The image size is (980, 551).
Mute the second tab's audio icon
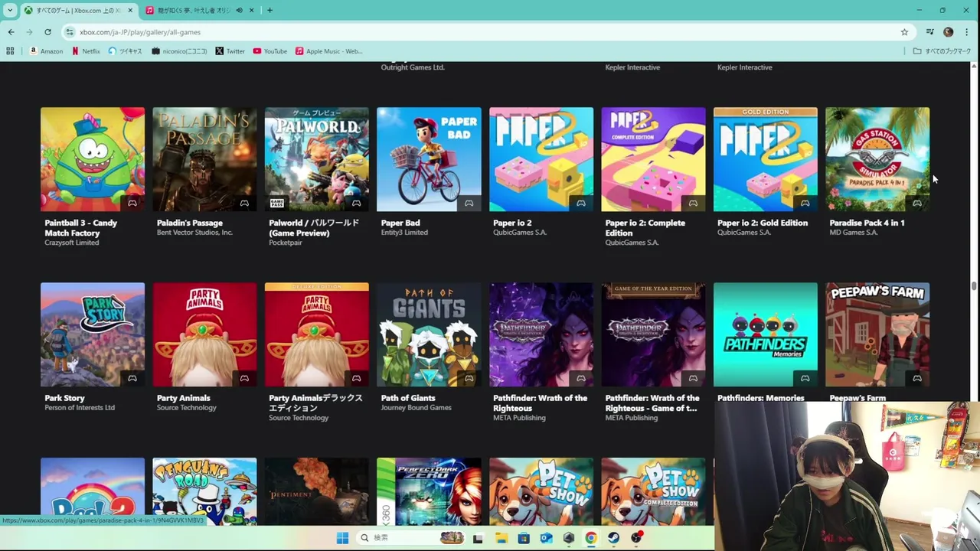tap(239, 10)
